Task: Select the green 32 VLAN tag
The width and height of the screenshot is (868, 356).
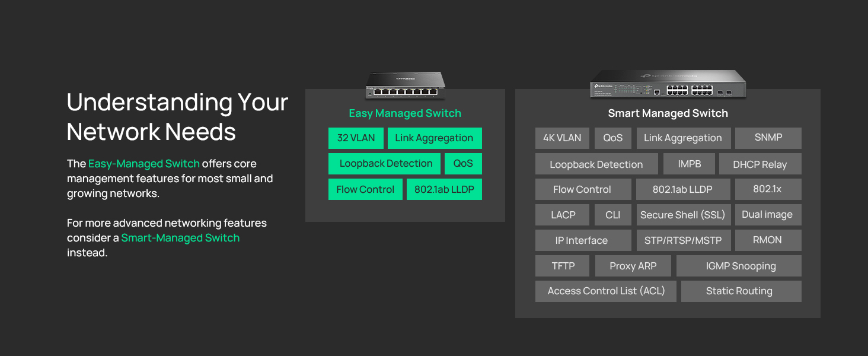Action: coord(356,138)
